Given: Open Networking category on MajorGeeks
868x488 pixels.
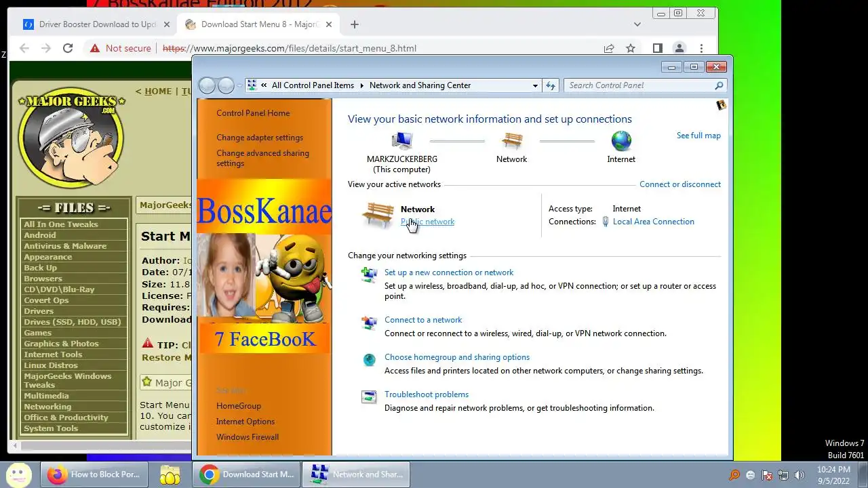Looking at the screenshot, I should [x=47, y=407].
